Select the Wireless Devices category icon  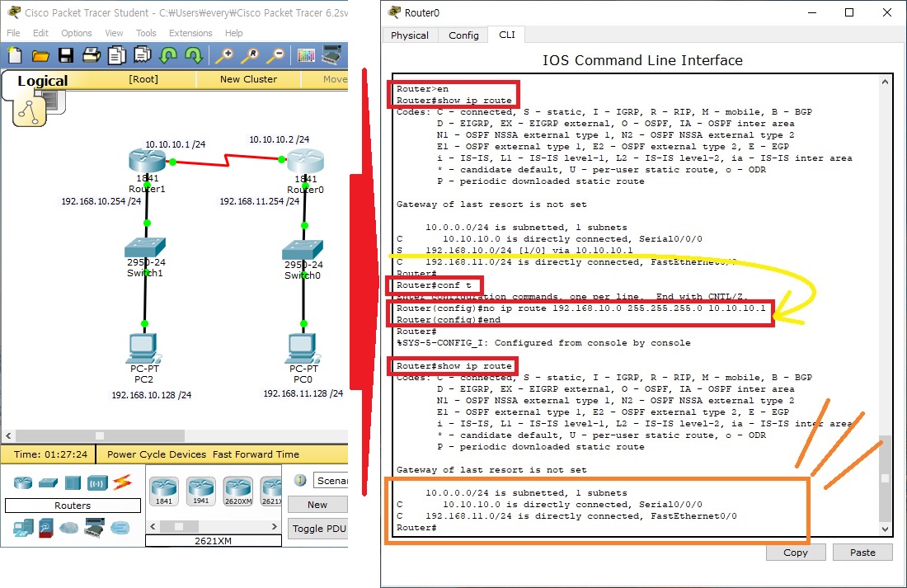click(x=98, y=482)
